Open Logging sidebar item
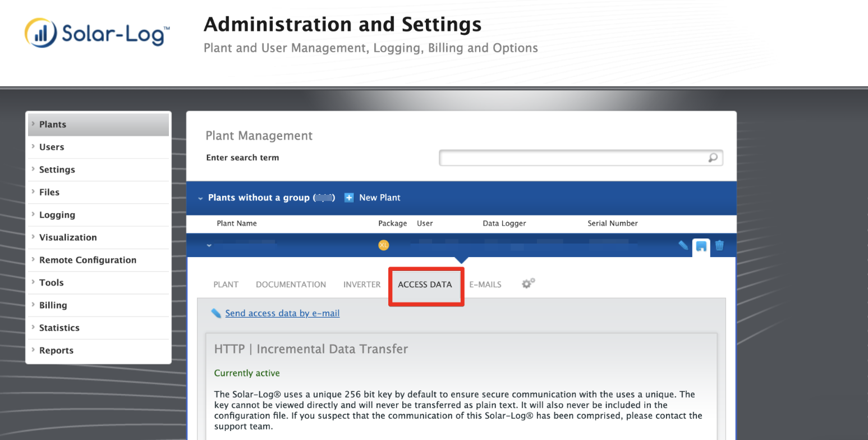868x440 pixels. click(x=98, y=215)
